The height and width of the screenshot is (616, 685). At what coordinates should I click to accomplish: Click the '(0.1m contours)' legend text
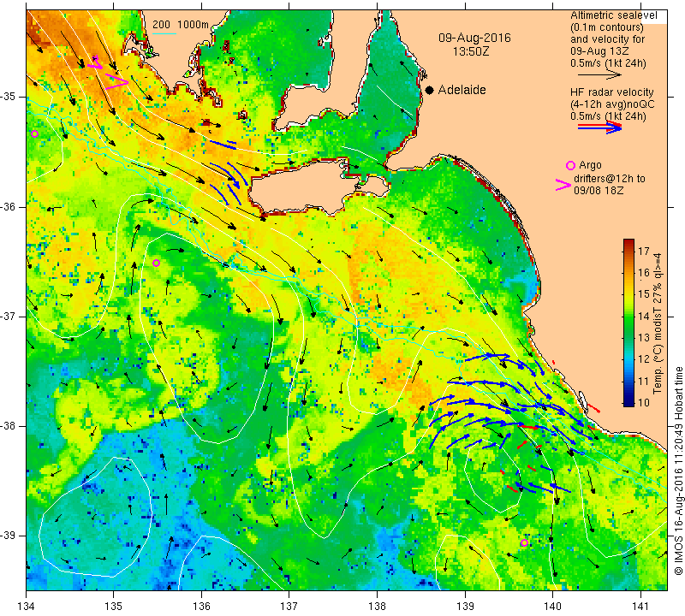pos(606,27)
